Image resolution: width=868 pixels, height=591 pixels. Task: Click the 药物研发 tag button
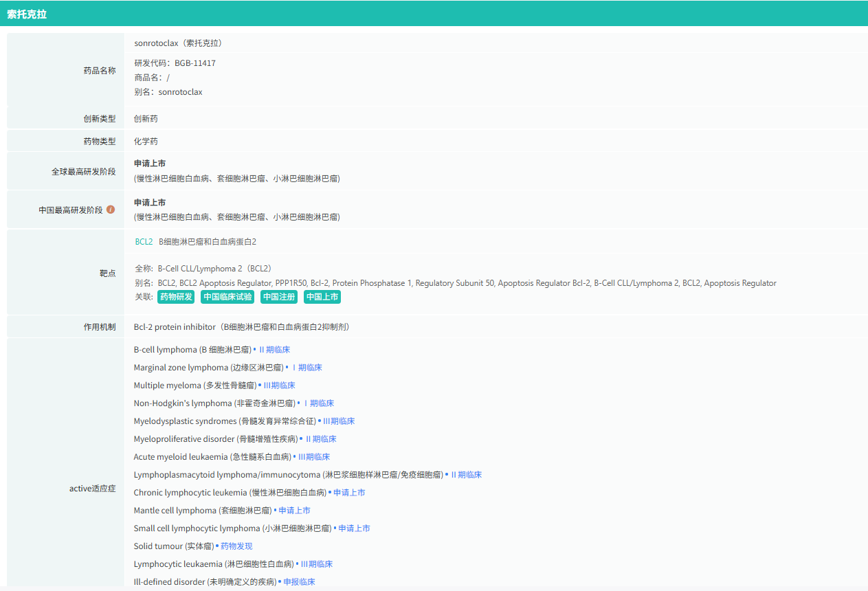(x=177, y=297)
